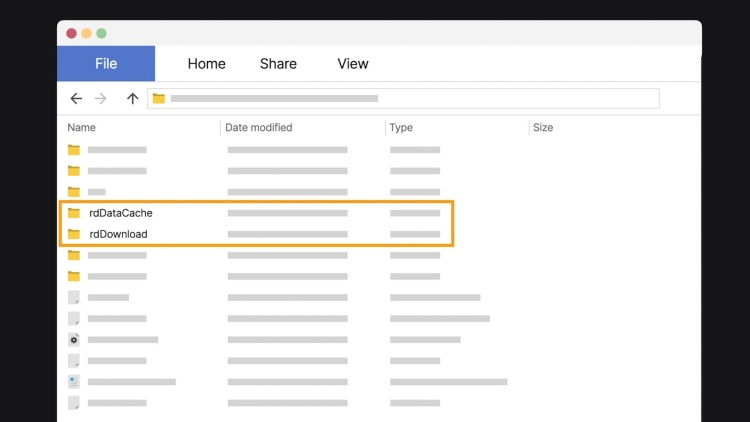
Task: Click the address bar path field
Action: coord(403,99)
